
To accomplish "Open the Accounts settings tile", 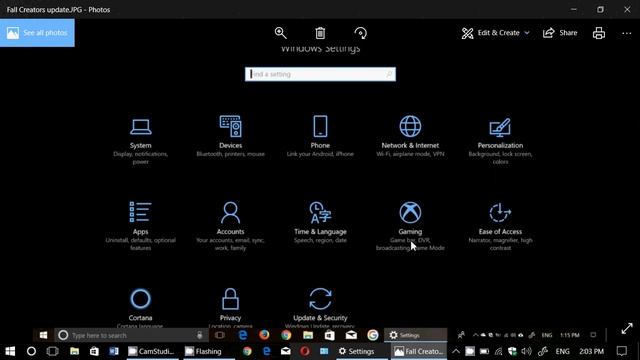I will coord(231,226).
